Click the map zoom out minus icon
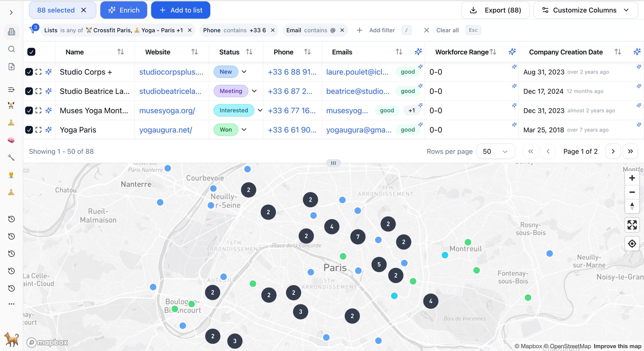 [x=632, y=192]
